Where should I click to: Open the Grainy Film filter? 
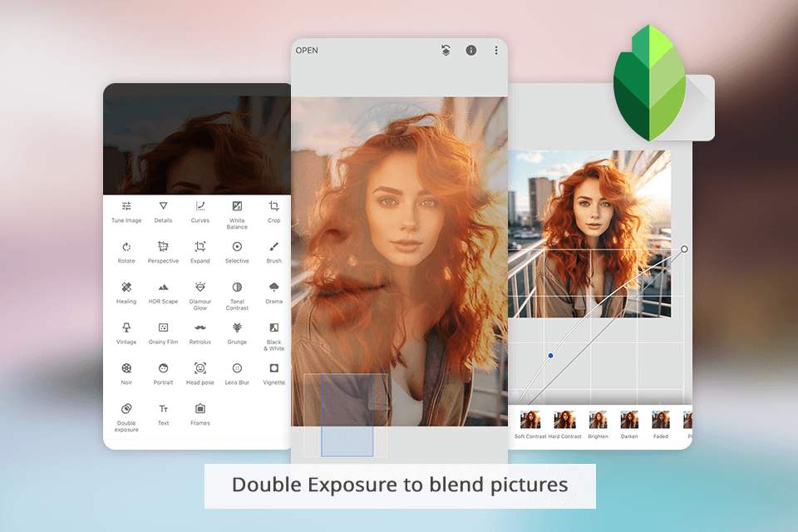point(164,334)
